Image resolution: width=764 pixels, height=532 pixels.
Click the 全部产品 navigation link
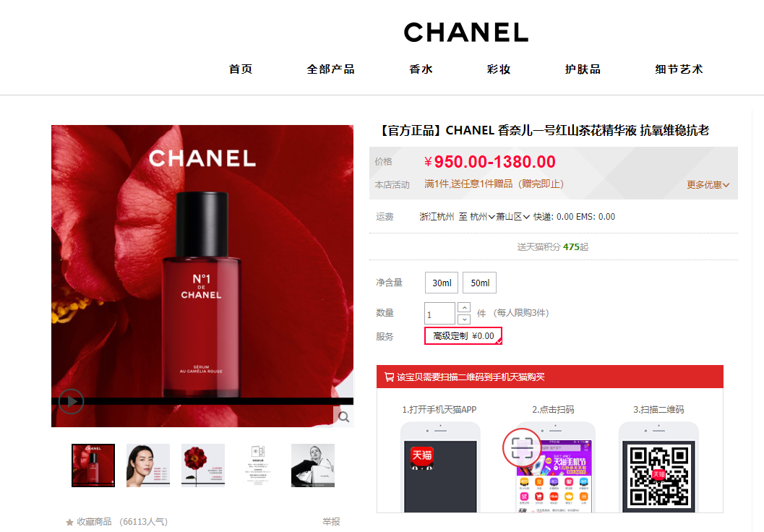tap(331, 69)
